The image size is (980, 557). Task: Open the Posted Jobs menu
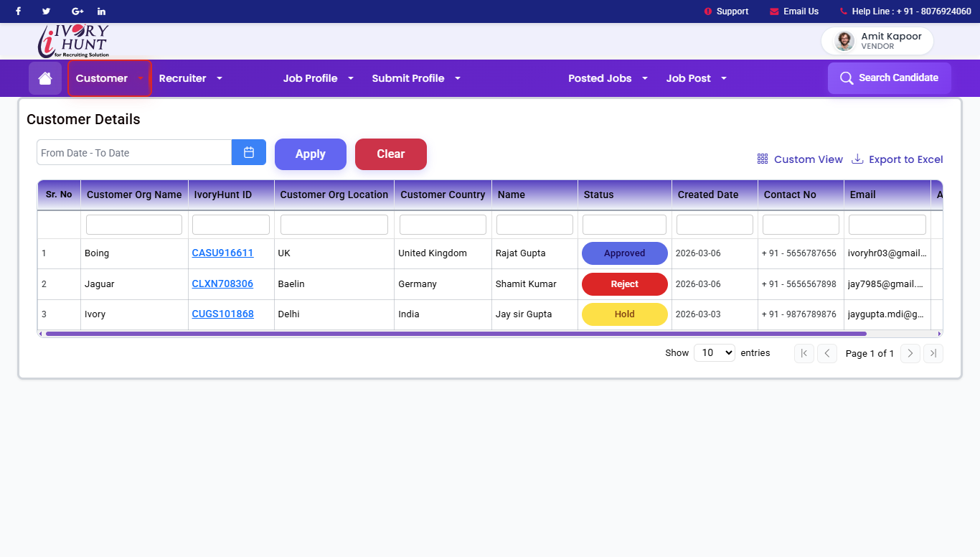point(608,78)
